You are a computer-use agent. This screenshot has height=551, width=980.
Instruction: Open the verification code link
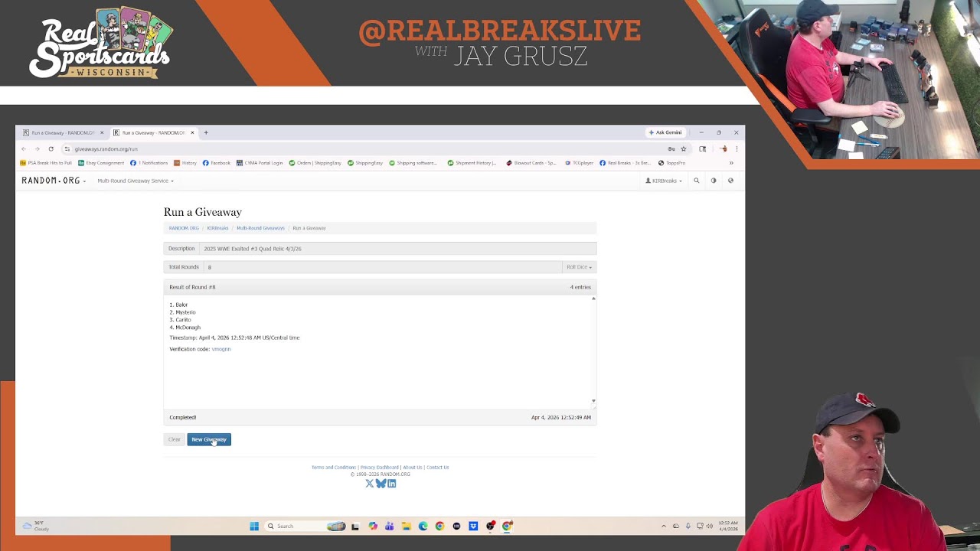pyautogui.click(x=221, y=349)
